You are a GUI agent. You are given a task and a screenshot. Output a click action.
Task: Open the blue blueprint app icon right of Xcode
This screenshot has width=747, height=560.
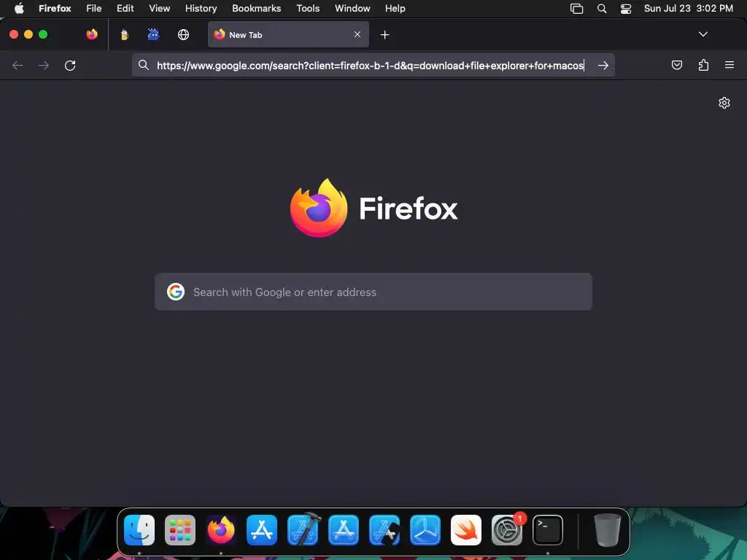pos(344,530)
